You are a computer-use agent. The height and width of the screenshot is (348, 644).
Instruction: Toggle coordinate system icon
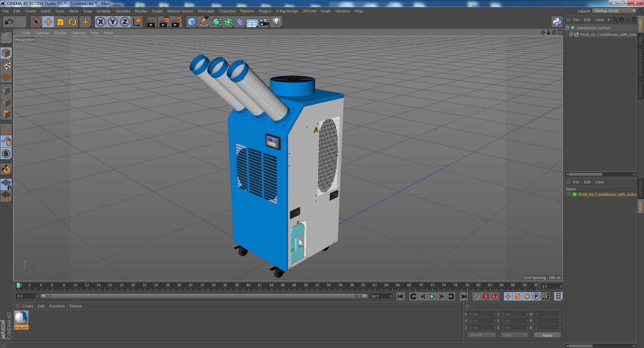(x=137, y=22)
